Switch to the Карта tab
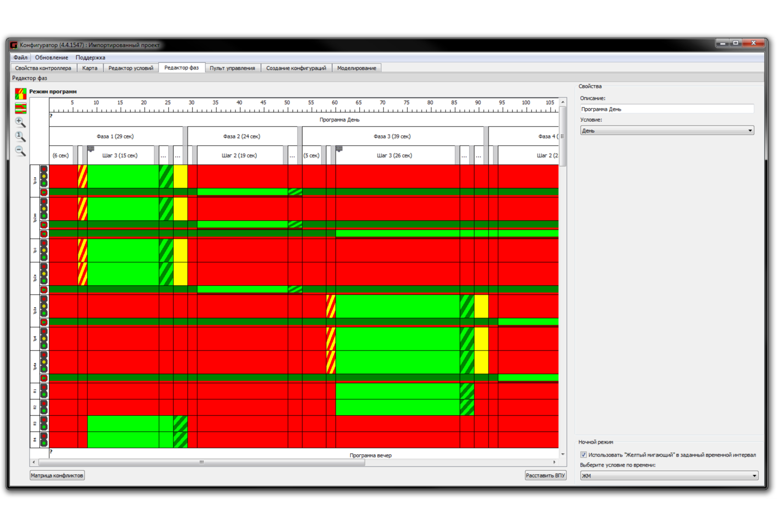The height and width of the screenshot is (532, 777). [90, 68]
